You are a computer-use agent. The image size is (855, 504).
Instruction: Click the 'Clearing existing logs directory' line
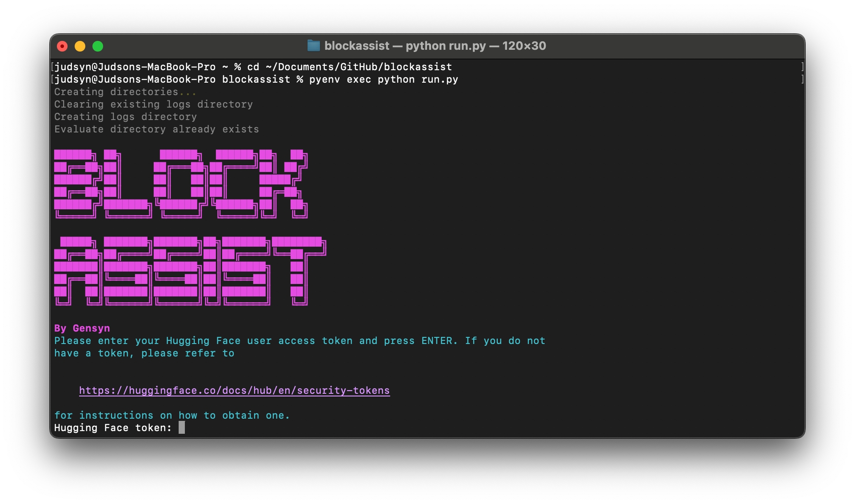(x=153, y=104)
